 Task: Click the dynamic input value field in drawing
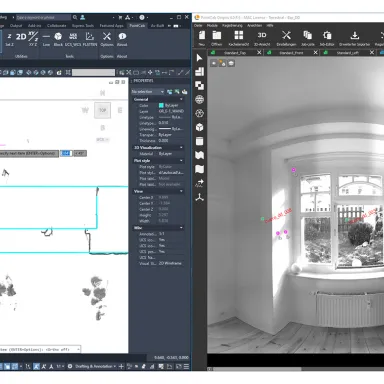(x=66, y=153)
